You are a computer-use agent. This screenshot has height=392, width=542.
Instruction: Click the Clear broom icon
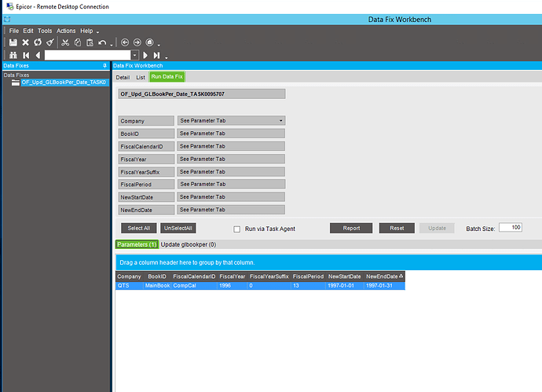click(x=50, y=42)
